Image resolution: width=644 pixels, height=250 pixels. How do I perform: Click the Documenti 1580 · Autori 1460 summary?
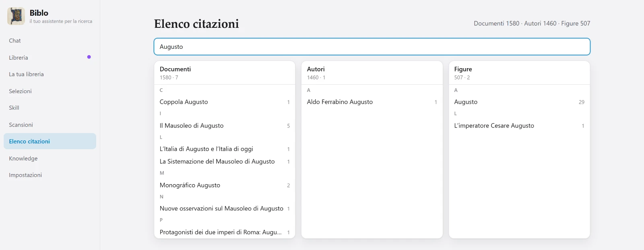pos(532,23)
